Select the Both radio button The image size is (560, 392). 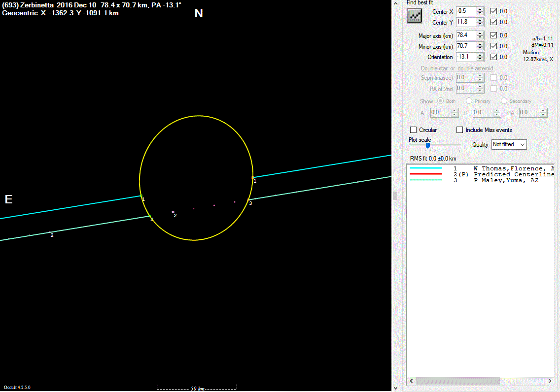pos(440,101)
